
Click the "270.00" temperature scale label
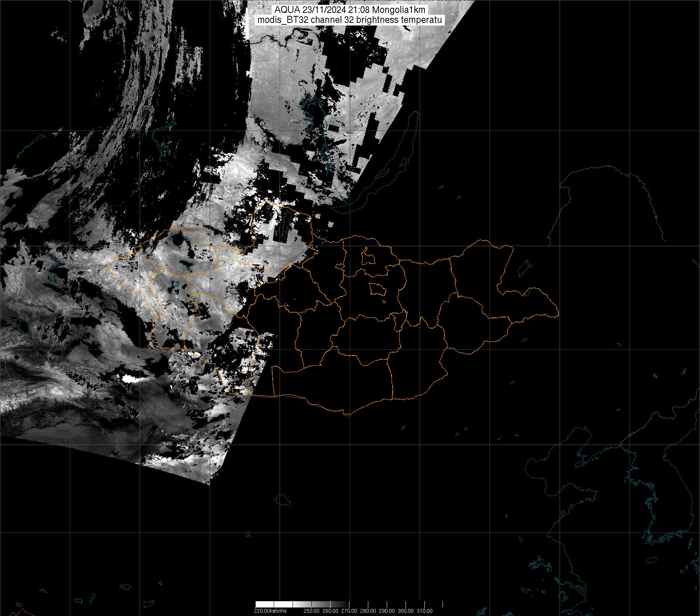click(349, 611)
